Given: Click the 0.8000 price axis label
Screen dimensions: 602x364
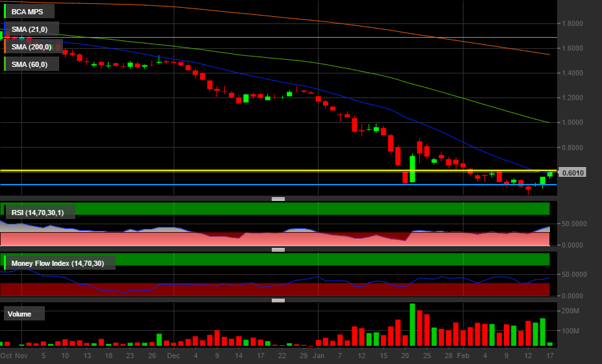Looking at the screenshot, I should (572, 148).
